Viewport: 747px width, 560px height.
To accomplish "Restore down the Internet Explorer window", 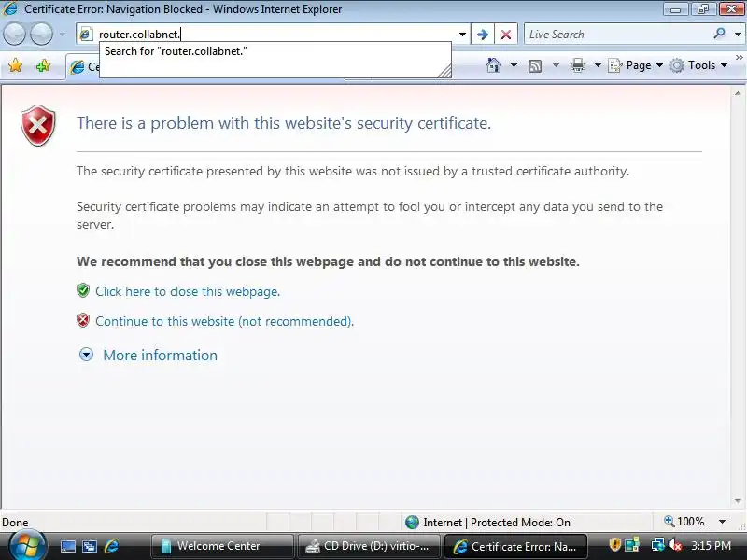I will pyautogui.click(x=702, y=8).
